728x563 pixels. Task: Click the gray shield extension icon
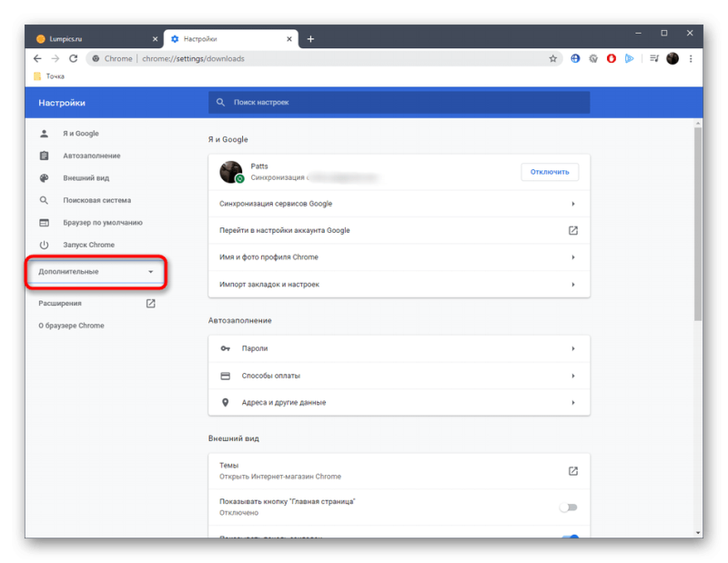593,58
